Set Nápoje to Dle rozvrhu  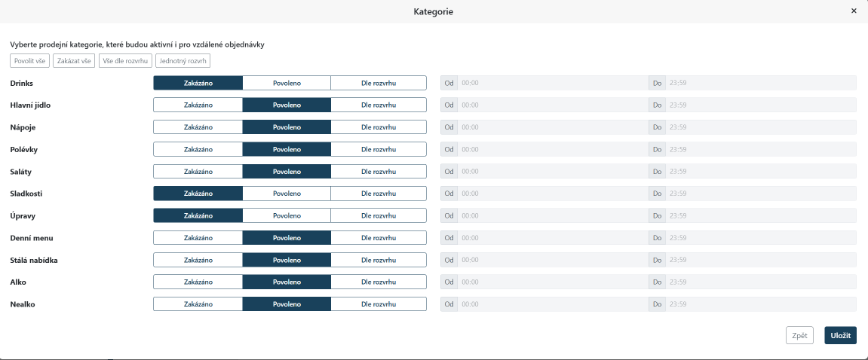379,127
